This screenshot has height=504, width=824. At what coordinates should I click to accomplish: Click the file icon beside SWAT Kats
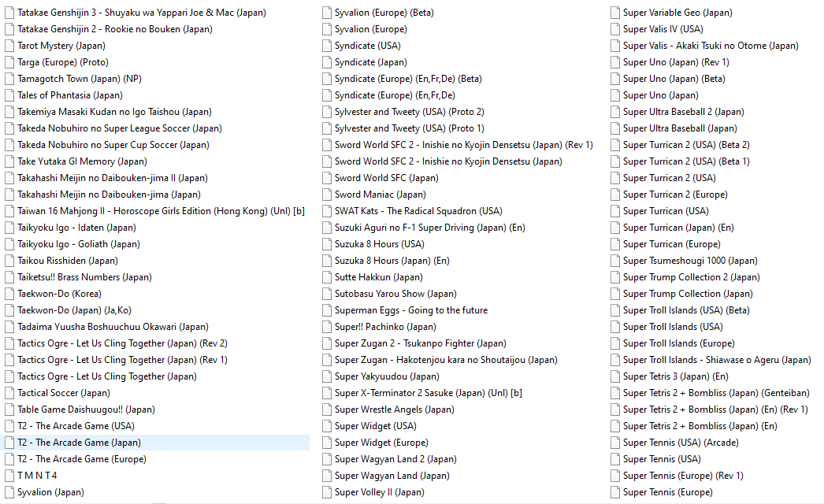326,211
